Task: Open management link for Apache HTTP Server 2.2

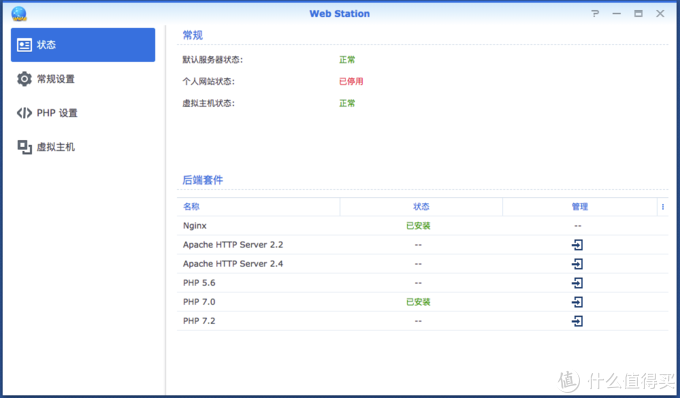Action: 577,245
